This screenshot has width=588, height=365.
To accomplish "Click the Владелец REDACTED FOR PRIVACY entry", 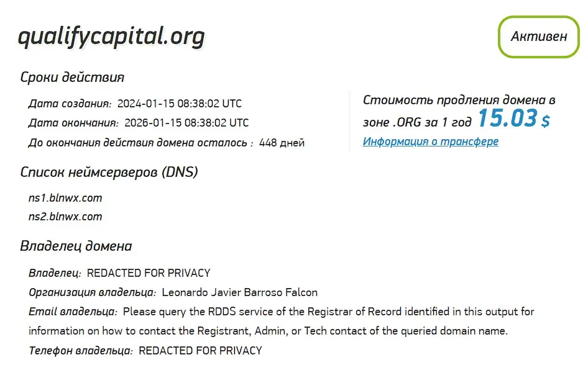I will (x=149, y=273).
